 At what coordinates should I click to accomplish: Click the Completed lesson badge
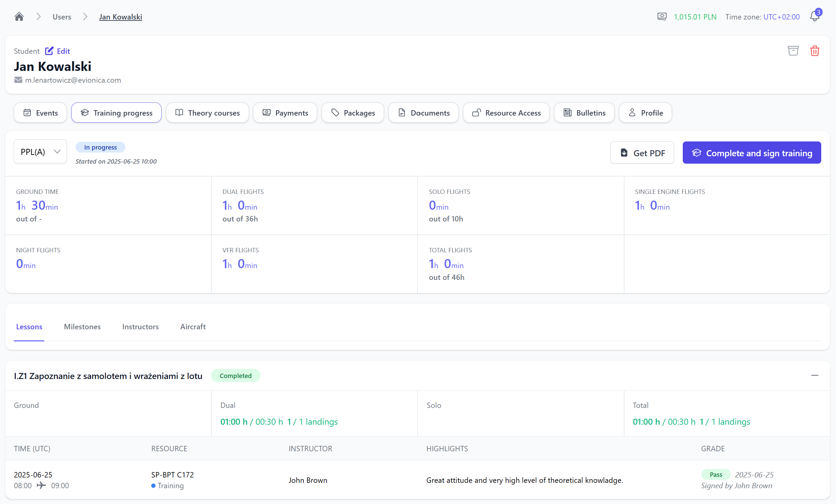tap(236, 376)
